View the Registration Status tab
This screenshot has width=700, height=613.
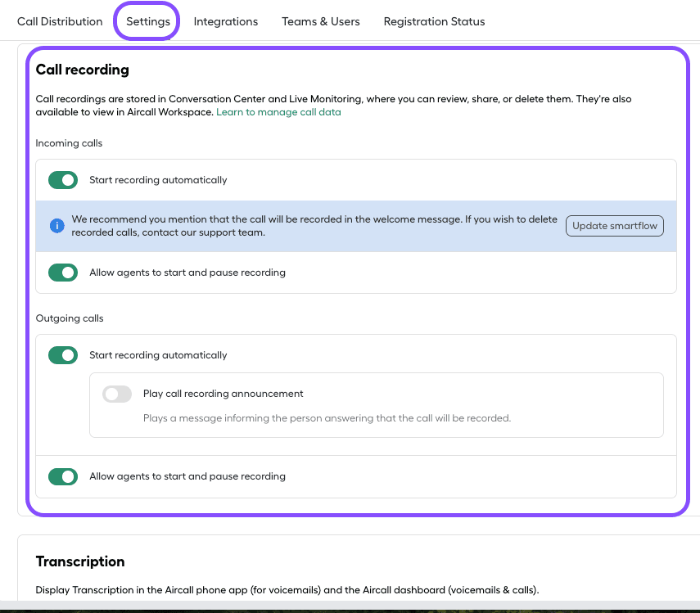click(434, 21)
